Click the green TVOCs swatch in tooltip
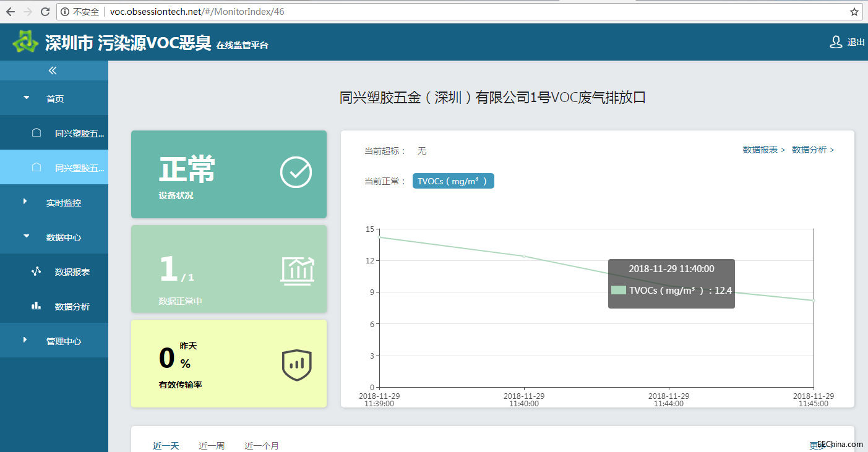 [619, 290]
